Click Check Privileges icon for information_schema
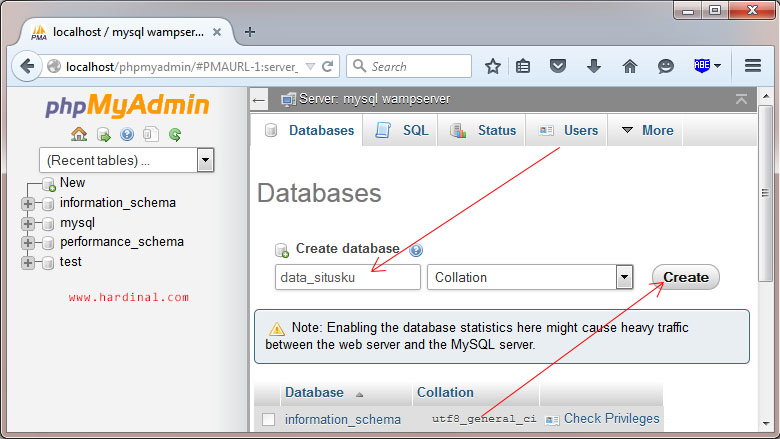The width and height of the screenshot is (780, 439). pos(552,420)
